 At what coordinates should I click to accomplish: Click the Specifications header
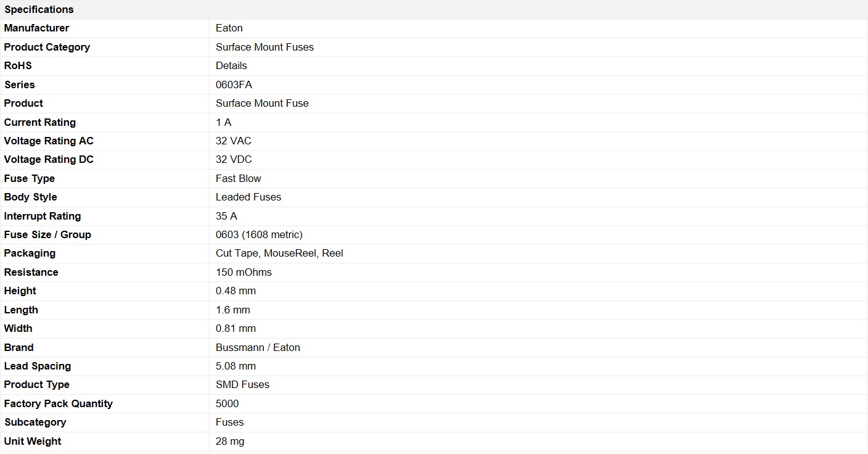pos(39,9)
